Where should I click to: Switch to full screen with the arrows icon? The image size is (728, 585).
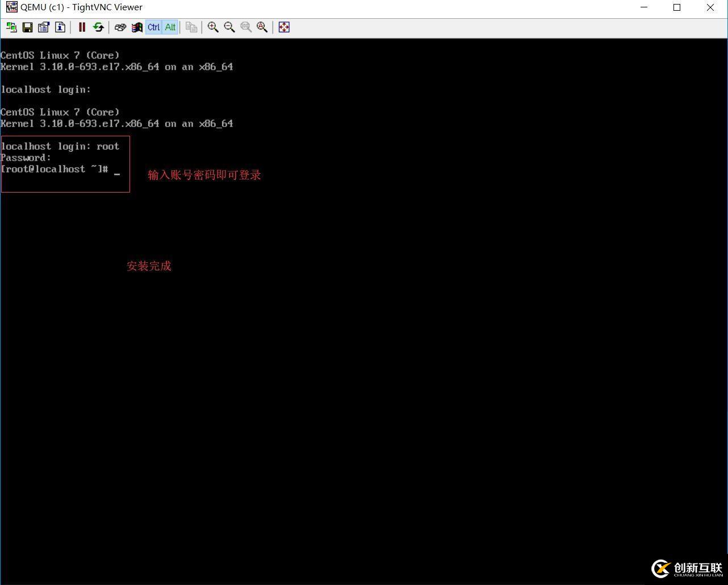tap(284, 27)
